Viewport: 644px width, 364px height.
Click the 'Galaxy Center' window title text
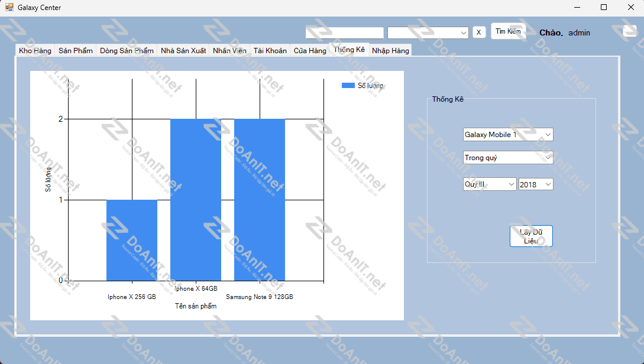[x=40, y=8]
